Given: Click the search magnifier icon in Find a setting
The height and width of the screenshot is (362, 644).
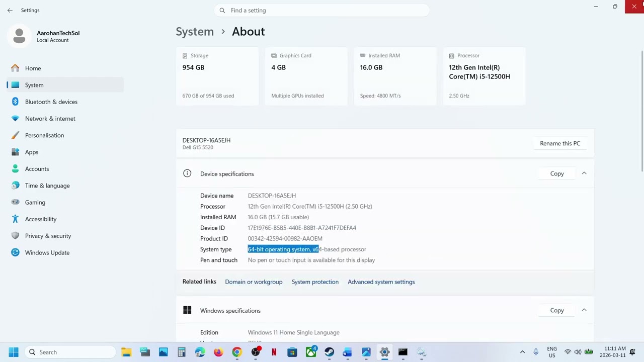Looking at the screenshot, I should click(222, 10).
